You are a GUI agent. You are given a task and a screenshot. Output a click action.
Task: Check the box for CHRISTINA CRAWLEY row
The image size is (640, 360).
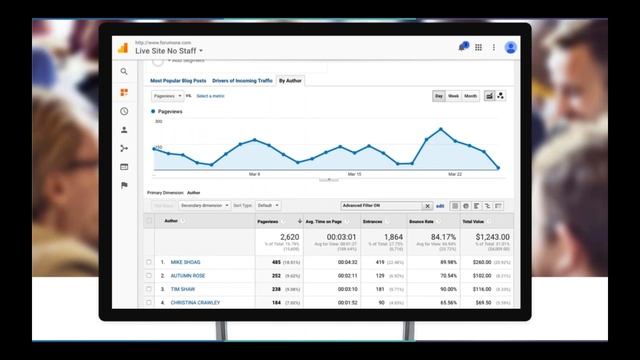149,302
